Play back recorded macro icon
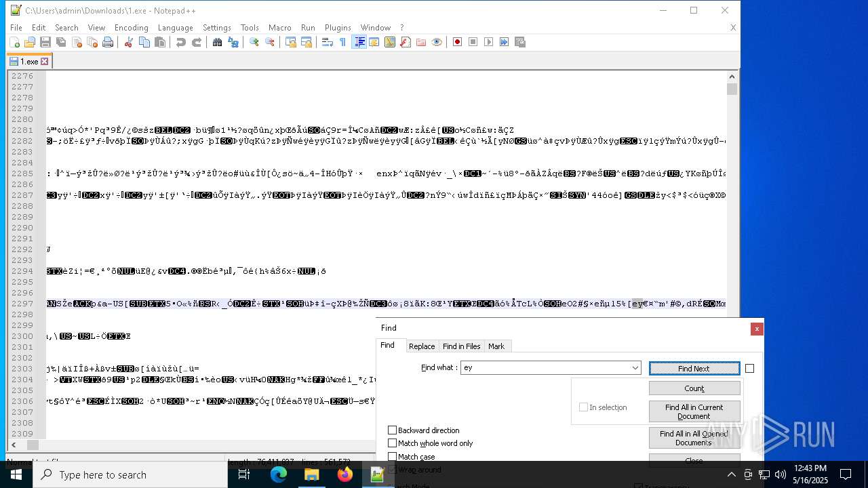868x488 pixels. 489,42
